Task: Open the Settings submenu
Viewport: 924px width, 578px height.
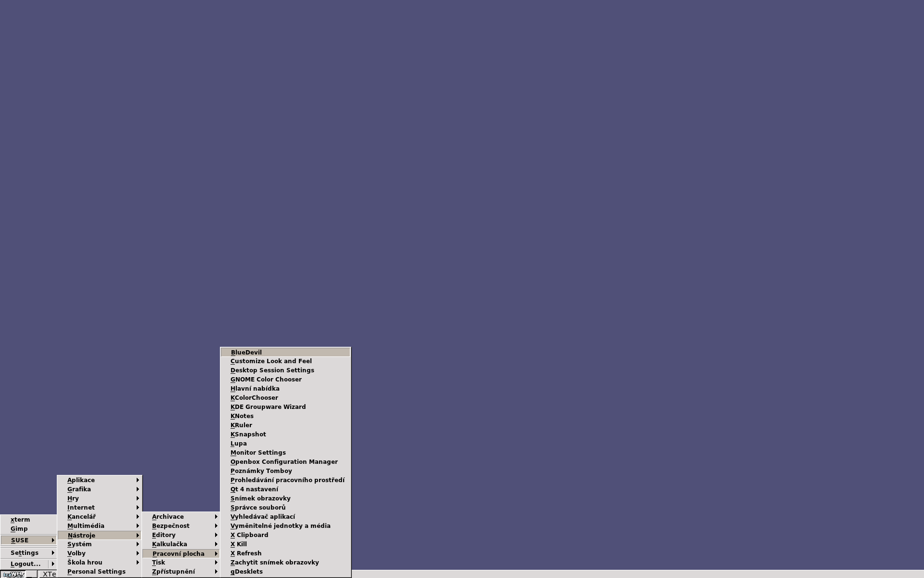Action: [28, 553]
